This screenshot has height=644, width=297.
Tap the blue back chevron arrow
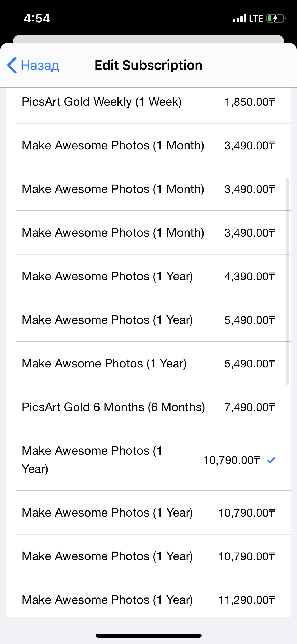tap(12, 65)
